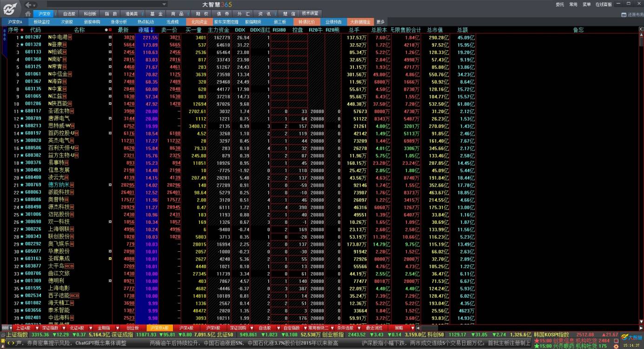Toggle favorite star for 002292 奥飞娱乐
This screenshot has height=349, width=644.
click(21, 244)
